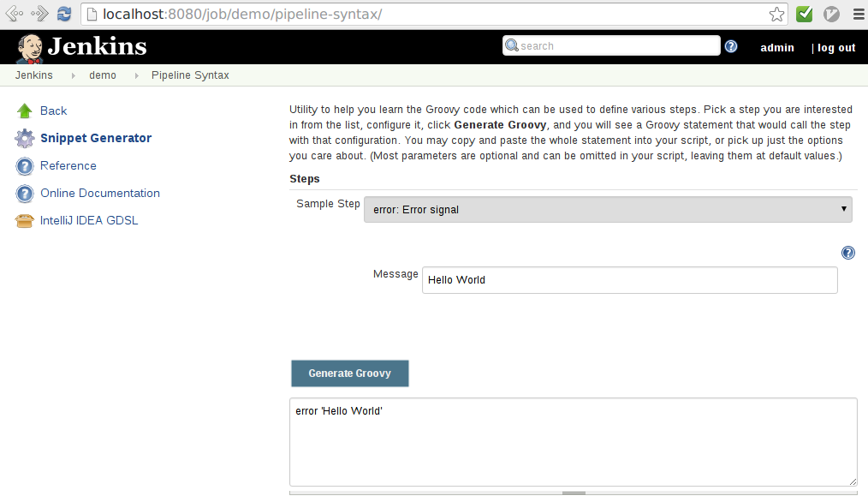Open help via icon beside search box
The image size is (868, 502).
coord(731,46)
